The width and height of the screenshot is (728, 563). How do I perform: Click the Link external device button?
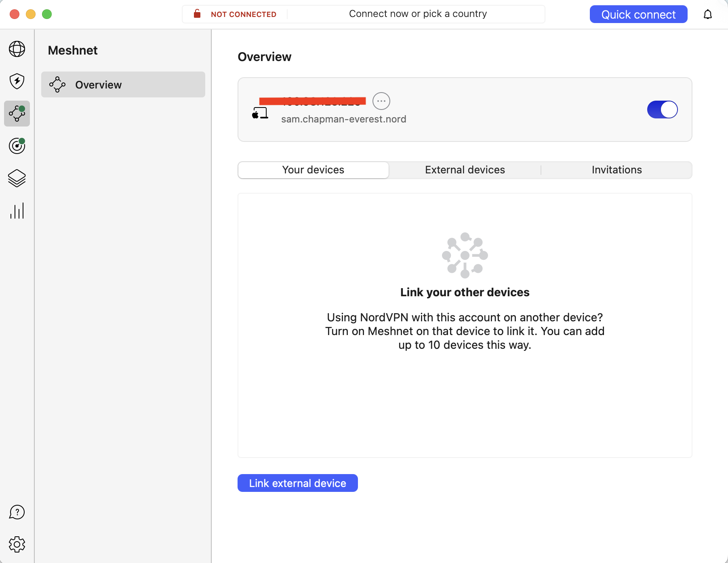point(297,483)
